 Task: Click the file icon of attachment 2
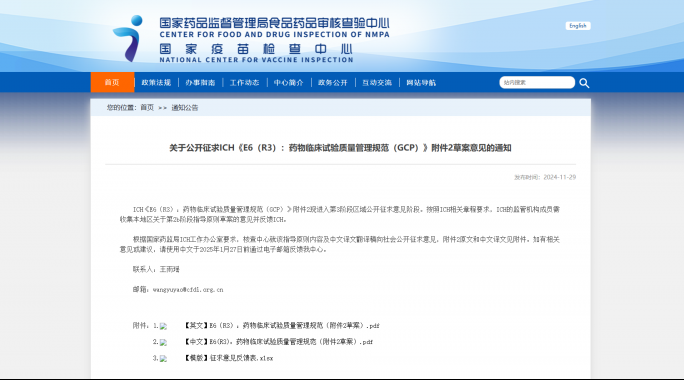163,342
